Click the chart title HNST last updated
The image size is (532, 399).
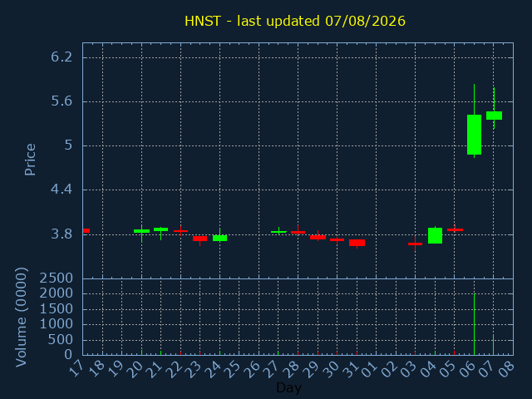[295, 21]
